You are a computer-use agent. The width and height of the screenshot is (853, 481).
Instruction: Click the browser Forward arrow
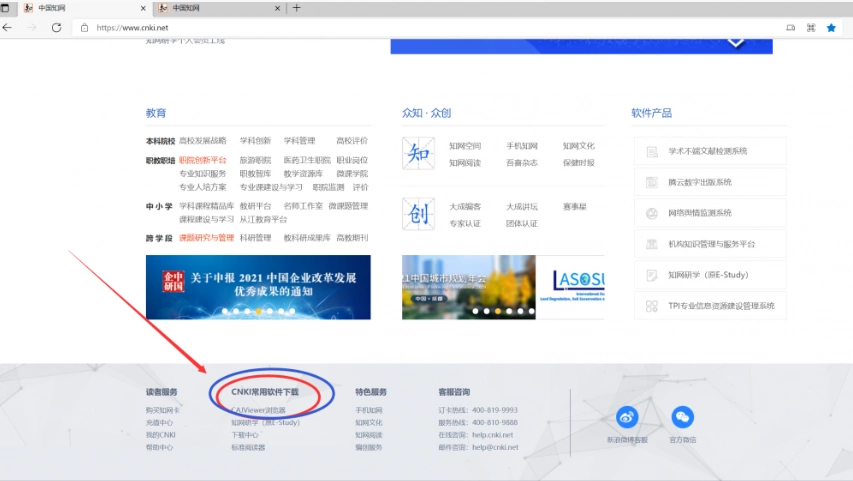point(32,27)
